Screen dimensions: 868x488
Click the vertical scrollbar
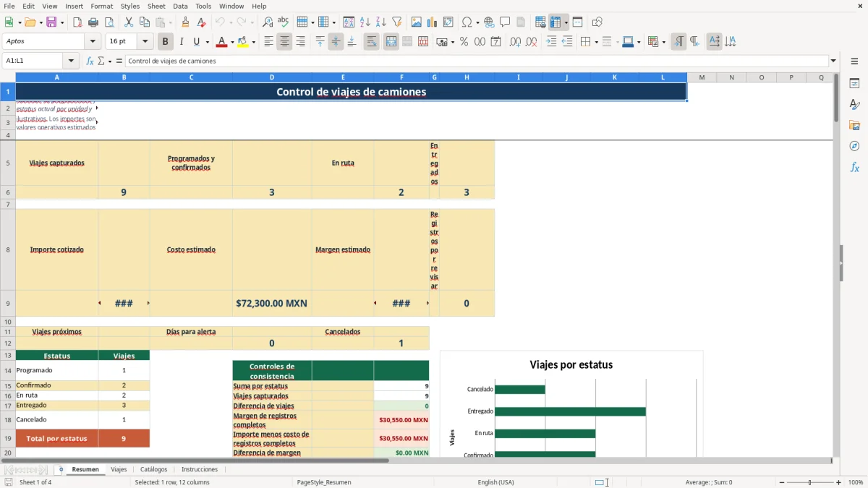(836, 264)
